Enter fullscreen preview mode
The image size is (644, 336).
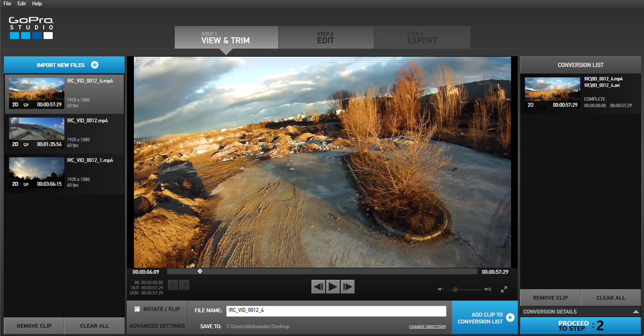point(504,289)
